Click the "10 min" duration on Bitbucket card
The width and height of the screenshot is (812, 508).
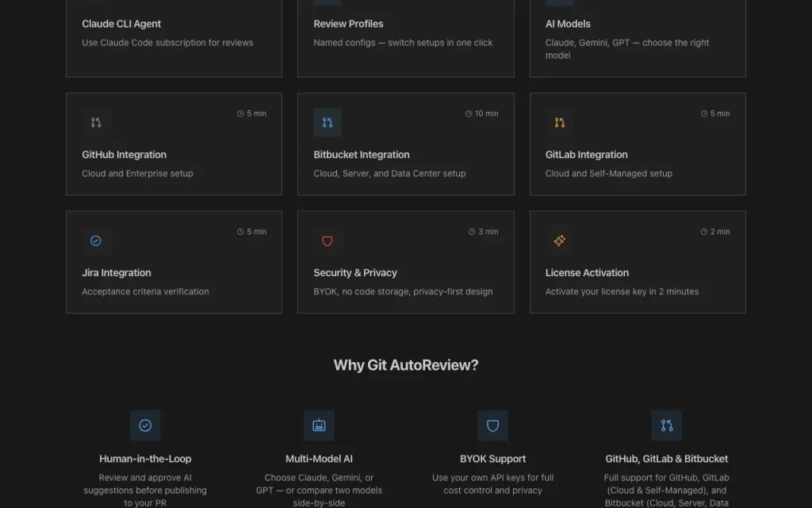click(x=486, y=114)
